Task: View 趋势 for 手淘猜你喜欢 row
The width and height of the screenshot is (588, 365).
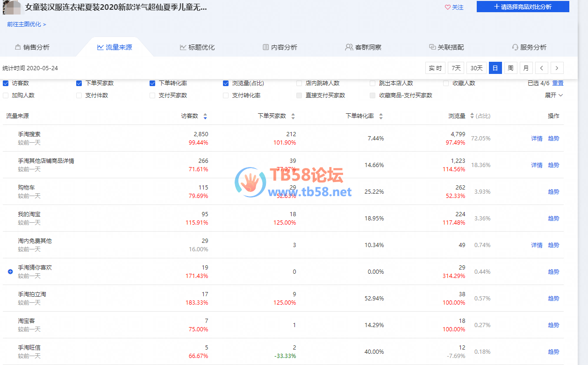Action: [x=553, y=272]
